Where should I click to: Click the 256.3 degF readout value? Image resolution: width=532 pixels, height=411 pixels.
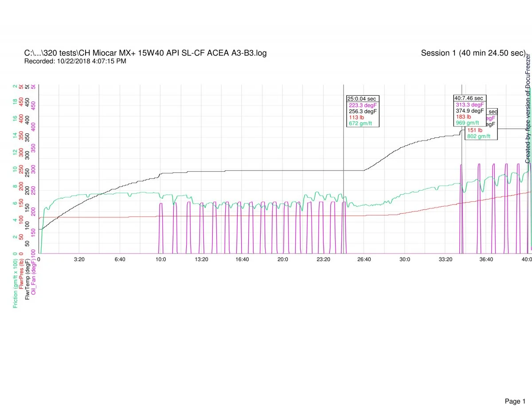coord(362,111)
